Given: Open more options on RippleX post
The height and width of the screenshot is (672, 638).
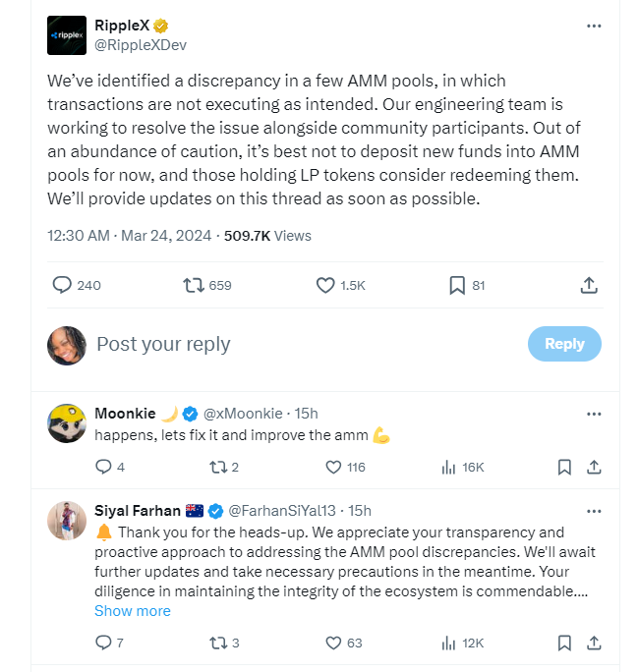Looking at the screenshot, I should (594, 26).
